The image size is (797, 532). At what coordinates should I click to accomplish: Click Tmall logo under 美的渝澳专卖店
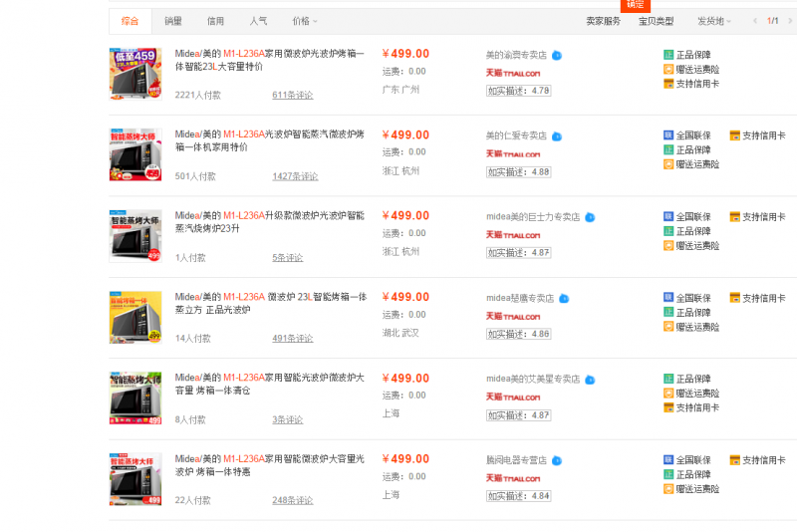[x=513, y=73]
